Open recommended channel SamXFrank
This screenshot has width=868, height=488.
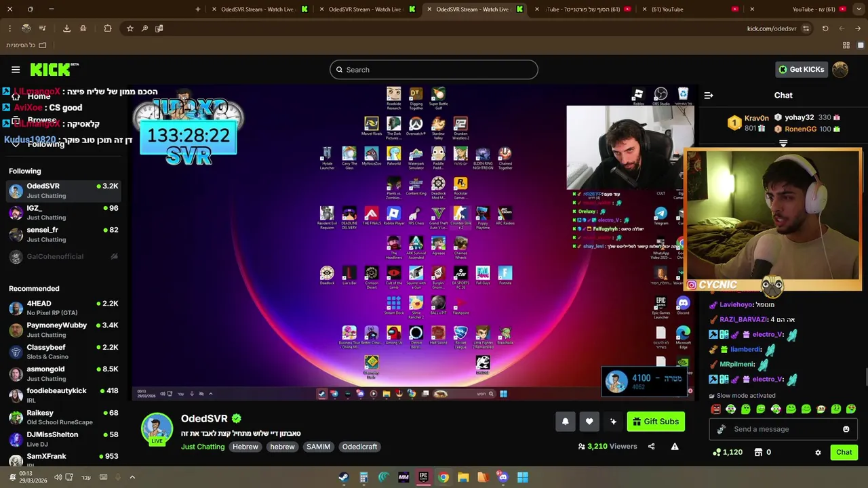63,459
